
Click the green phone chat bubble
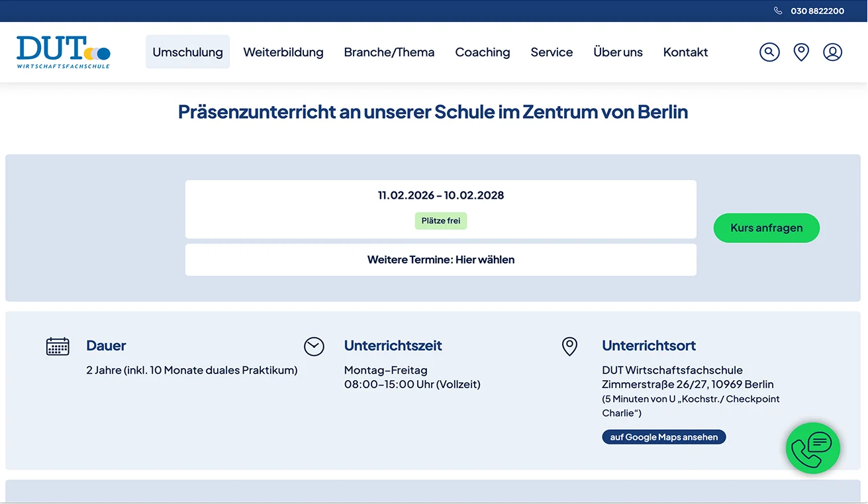point(812,448)
